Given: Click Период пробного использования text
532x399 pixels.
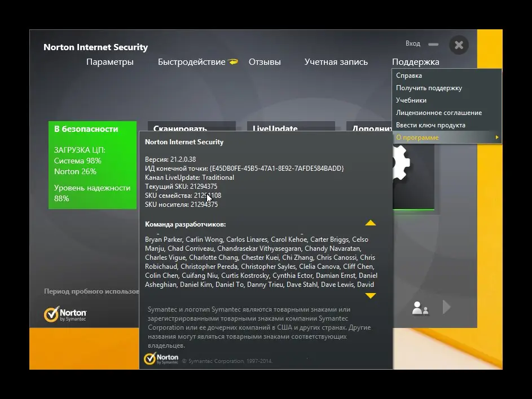Looking at the screenshot, I should (91, 291).
